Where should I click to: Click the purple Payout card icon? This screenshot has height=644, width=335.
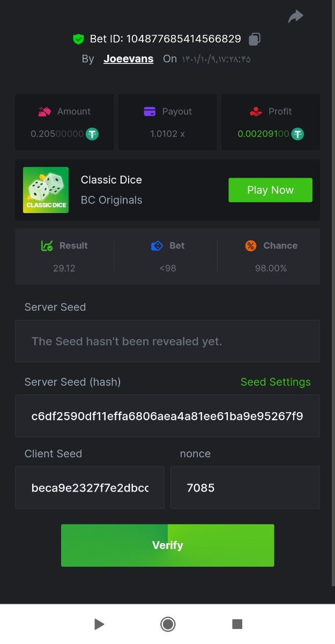pos(150,112)
